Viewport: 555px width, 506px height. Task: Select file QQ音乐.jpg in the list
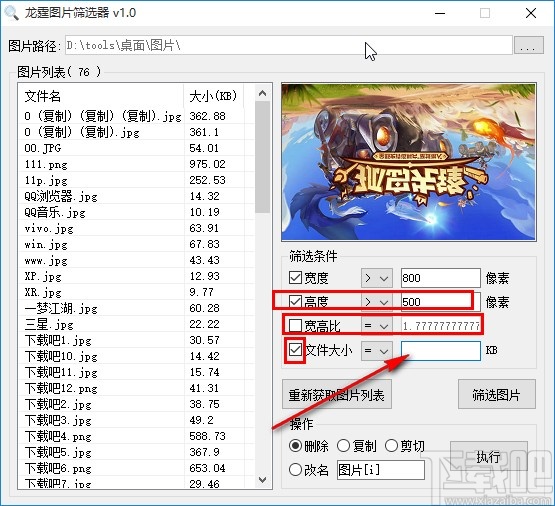click(55, 212)
